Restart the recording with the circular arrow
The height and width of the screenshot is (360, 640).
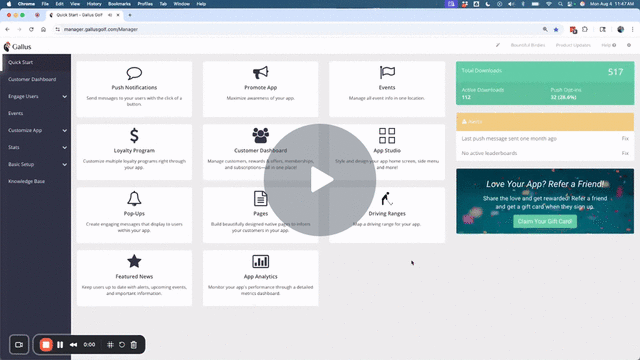pyautogui.click(x=122, y=345)
